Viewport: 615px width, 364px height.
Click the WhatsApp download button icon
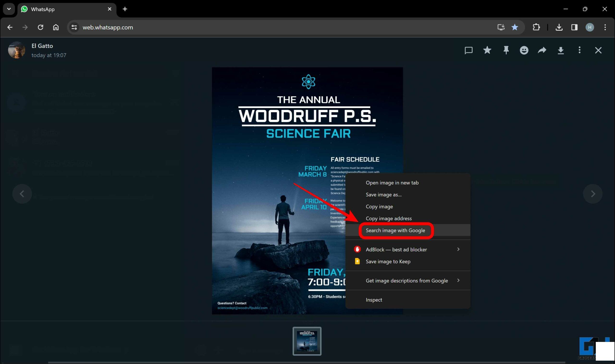[561, 50]
